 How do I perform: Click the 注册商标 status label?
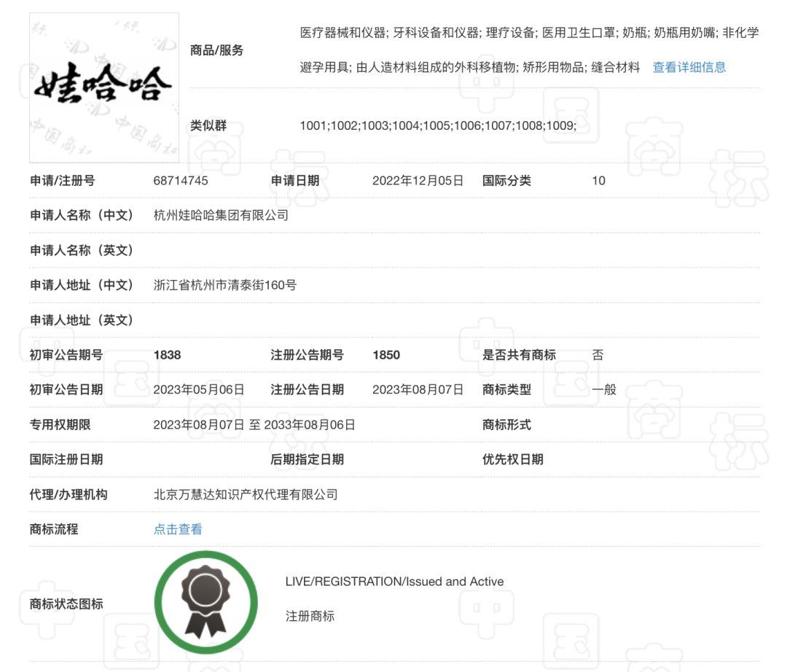tap(310, 617)
